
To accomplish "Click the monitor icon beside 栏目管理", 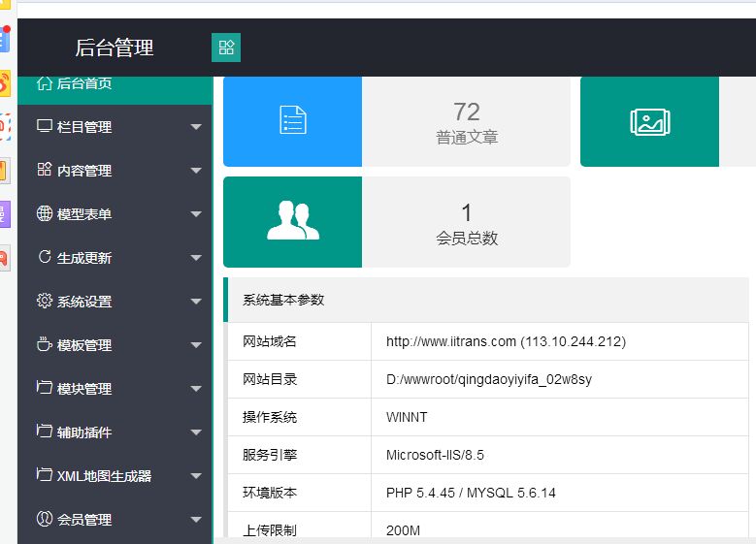I will [45, 126].
